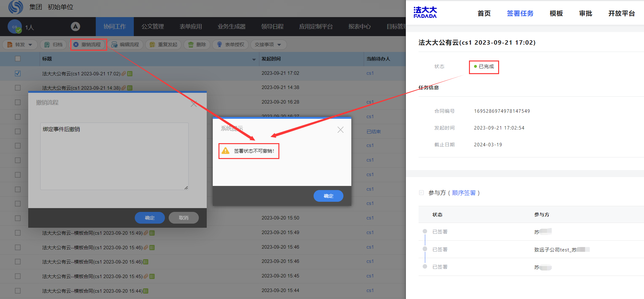The width and height of the screenshot is (644, 299).
Task: Uncheck the 2023-09-21 17:02 row checkbox
Action: point(18,73)
